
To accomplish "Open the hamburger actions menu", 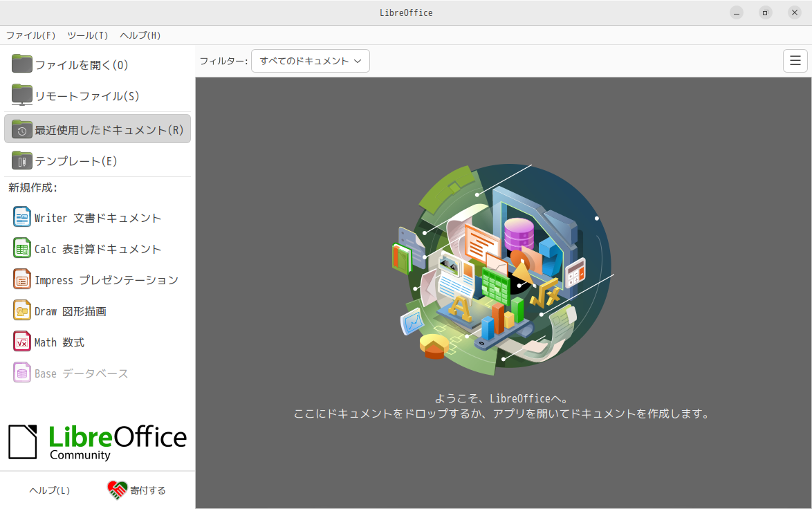I will [795, 61].
